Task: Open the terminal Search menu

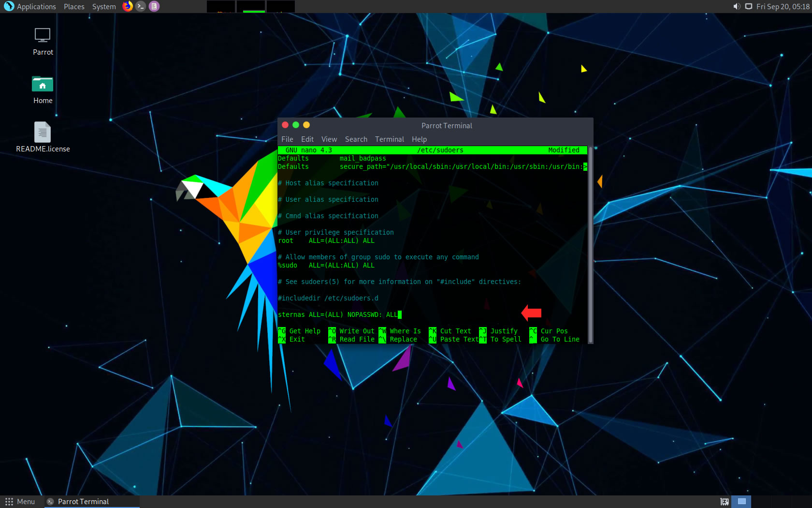Action: point(356,139)
